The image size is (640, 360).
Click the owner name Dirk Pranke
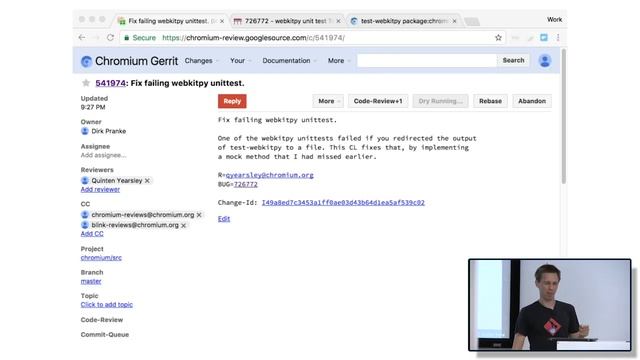109,131
